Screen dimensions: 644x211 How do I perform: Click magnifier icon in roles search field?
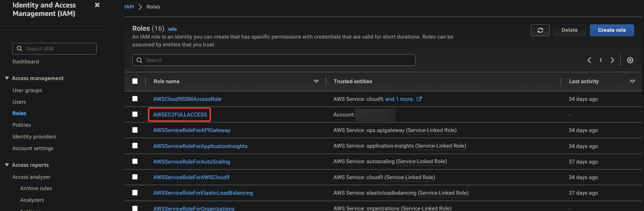(x=139, y=60)
